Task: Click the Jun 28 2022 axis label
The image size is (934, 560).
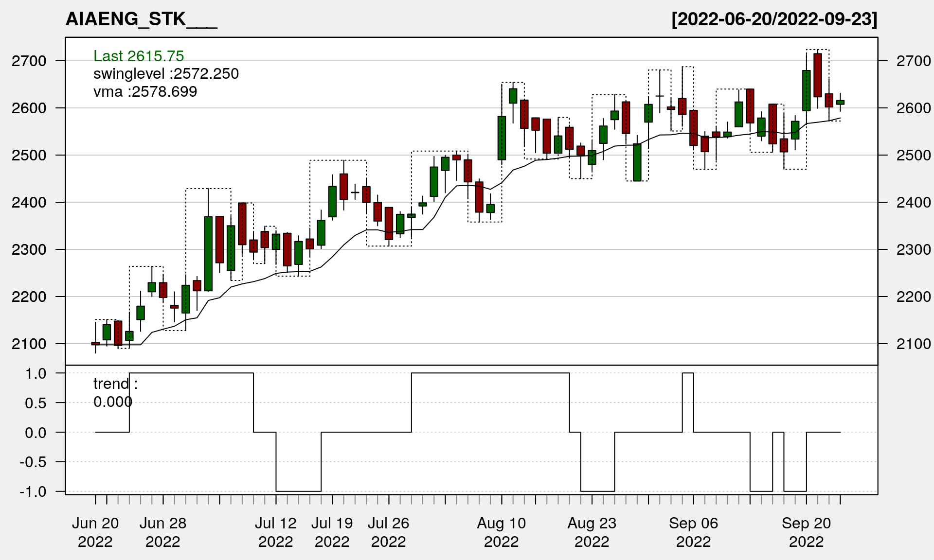Action: click(163, 532)
